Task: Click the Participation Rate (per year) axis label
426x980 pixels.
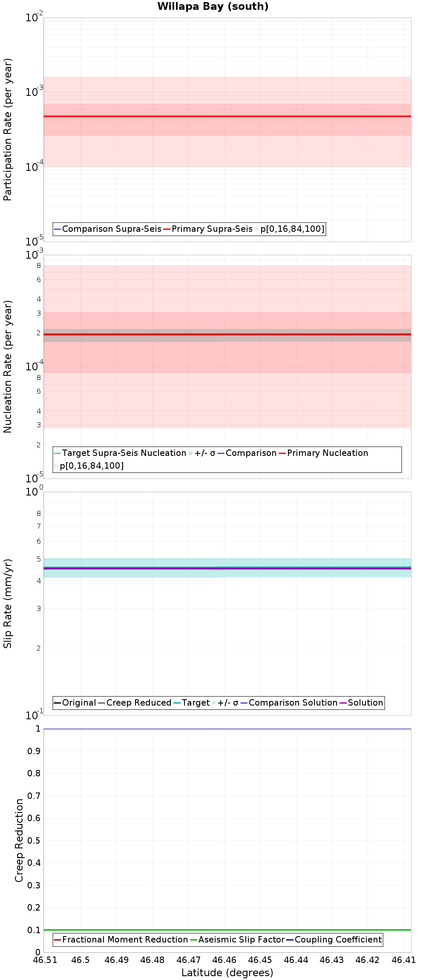Action: [x=8, y=130]
